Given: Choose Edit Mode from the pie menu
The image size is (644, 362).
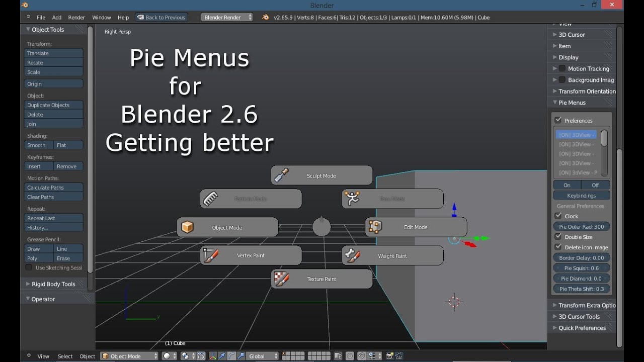Looking at the screenshot, I should 416,227.
